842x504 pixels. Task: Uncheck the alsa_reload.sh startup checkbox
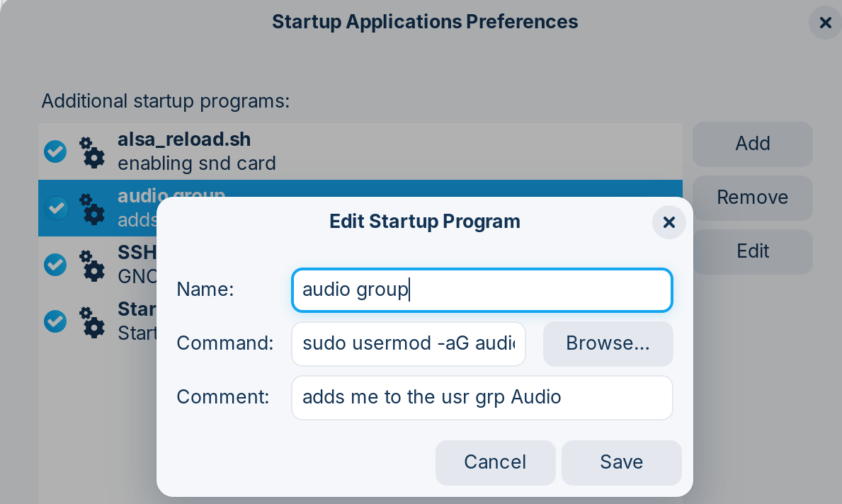[x=55, y=151]
